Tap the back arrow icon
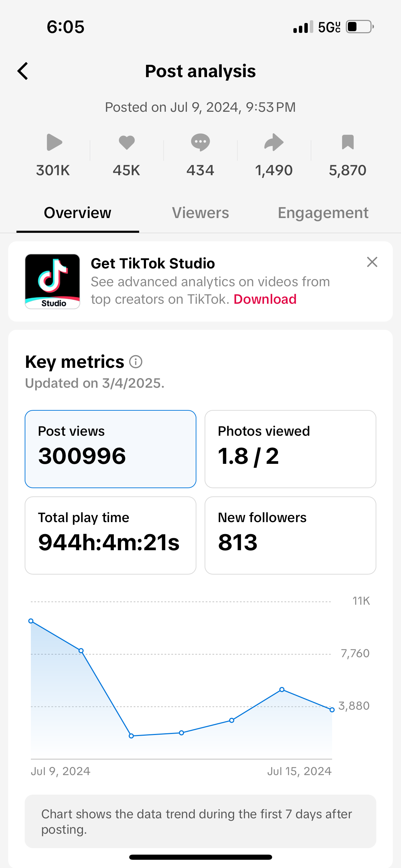401x868 pixels. pos(23,71)
